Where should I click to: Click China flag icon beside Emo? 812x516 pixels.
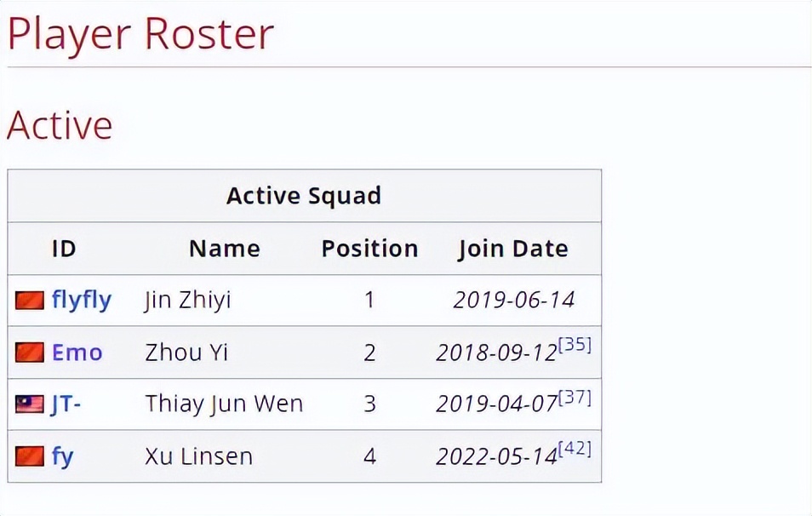click(x=30, y=353)
